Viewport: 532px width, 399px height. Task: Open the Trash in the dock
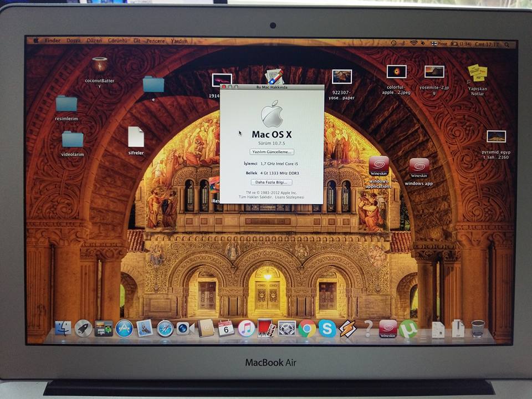click(x=478, y=329)
